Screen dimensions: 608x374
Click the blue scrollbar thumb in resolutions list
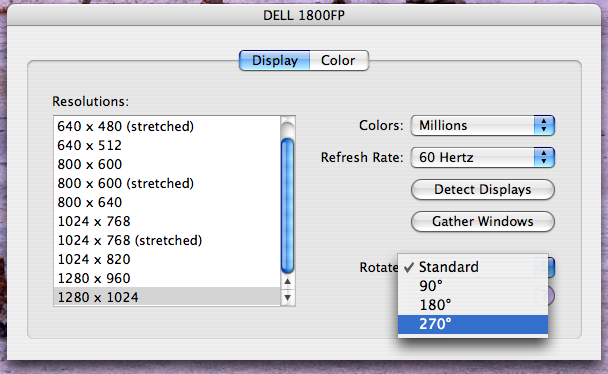[x=287, y=206]
